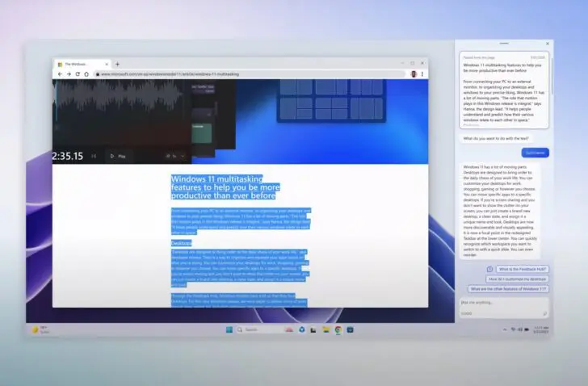Open the browser home page icon
This screenshot has width=588, height=386.
(x=86, y=74)
